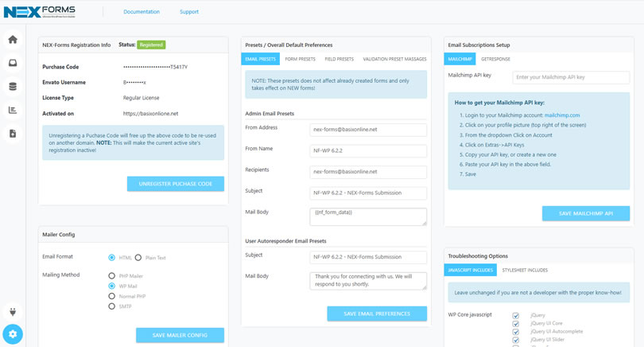Open the settings gear icon in sidebar
The image size is (644, 347).
(x=13, y=334)
